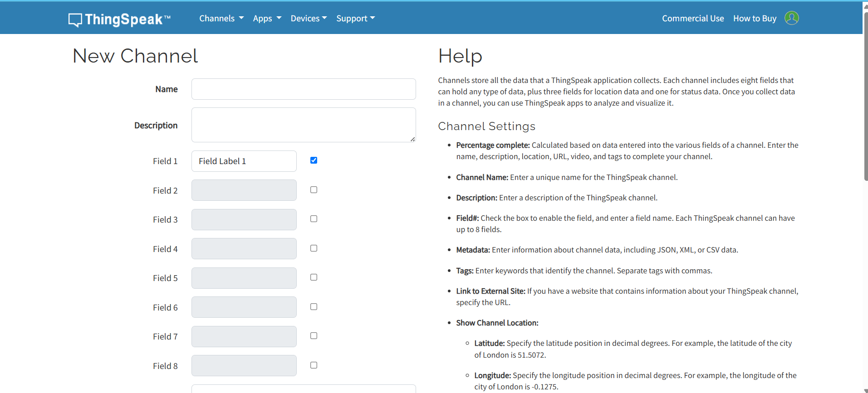Click the disabled Field 4 input box

[244, 248]
